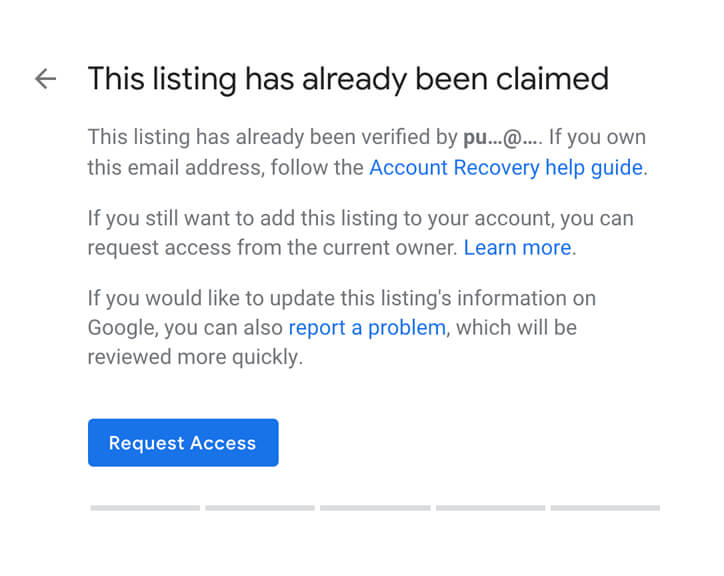Select the middle progress step segment
The width and height of the screenshot is (724, 576).
point(375,508)
